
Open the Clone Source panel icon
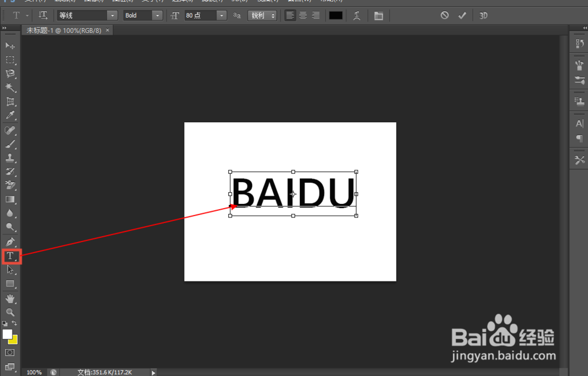pos(579,101)
